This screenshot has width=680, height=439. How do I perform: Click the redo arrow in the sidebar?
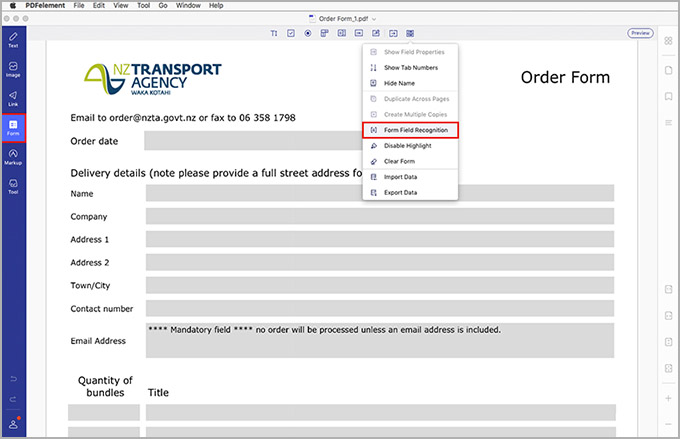13,399
